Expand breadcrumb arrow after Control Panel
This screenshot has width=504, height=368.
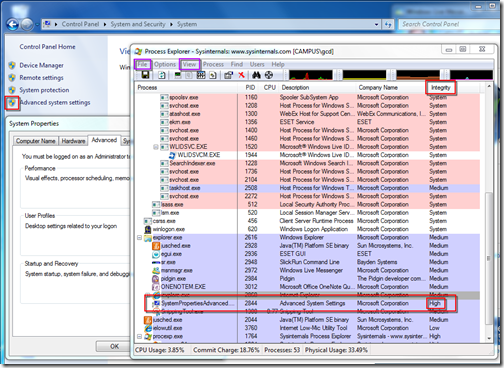pyautogui.click(x=105, y=24)
